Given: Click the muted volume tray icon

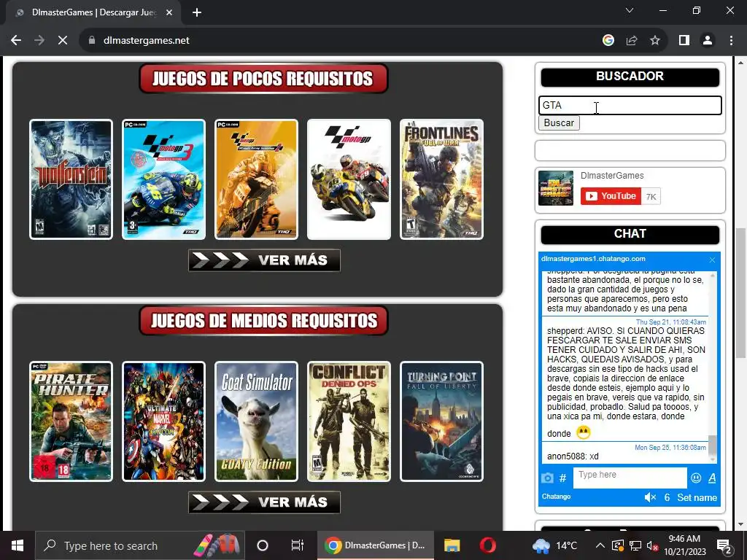Looking at the screenshot, I should [x=652, y=545].
